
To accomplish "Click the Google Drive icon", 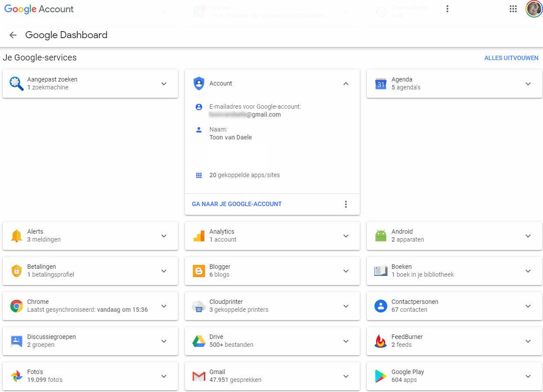I will pyautogui.click(x=199, y=341).
